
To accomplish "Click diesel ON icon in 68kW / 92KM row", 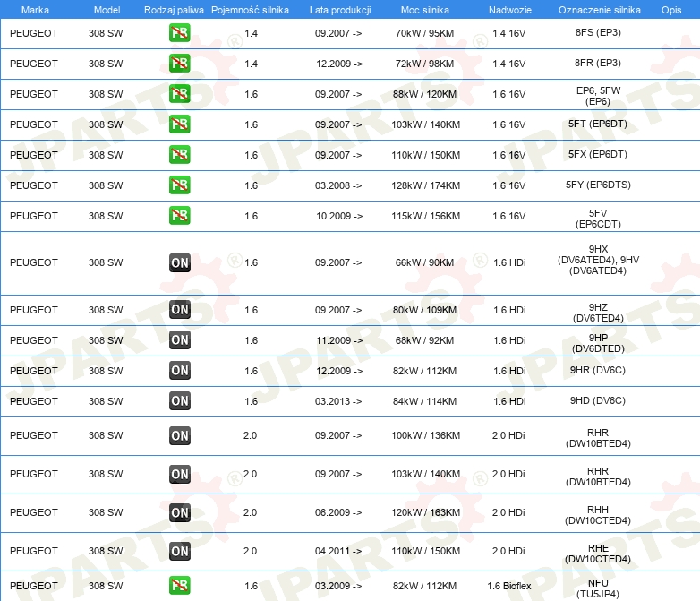I will click(179, 340).
